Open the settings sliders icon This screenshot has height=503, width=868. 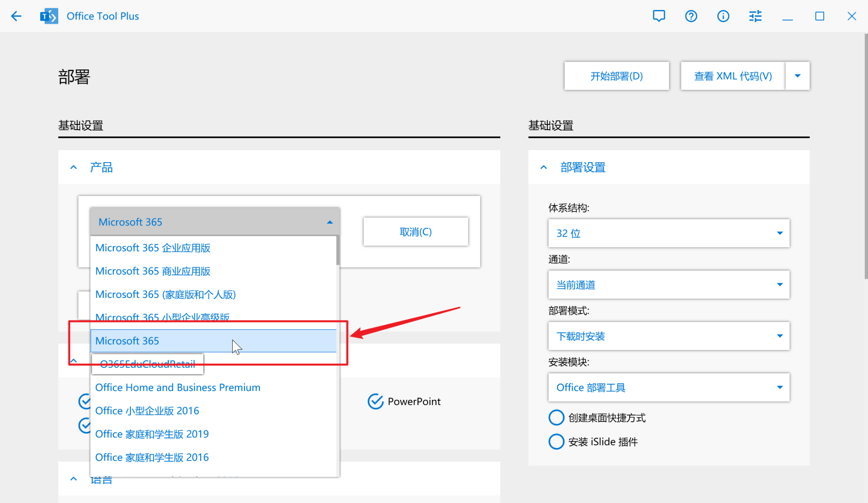click(755, 16)
